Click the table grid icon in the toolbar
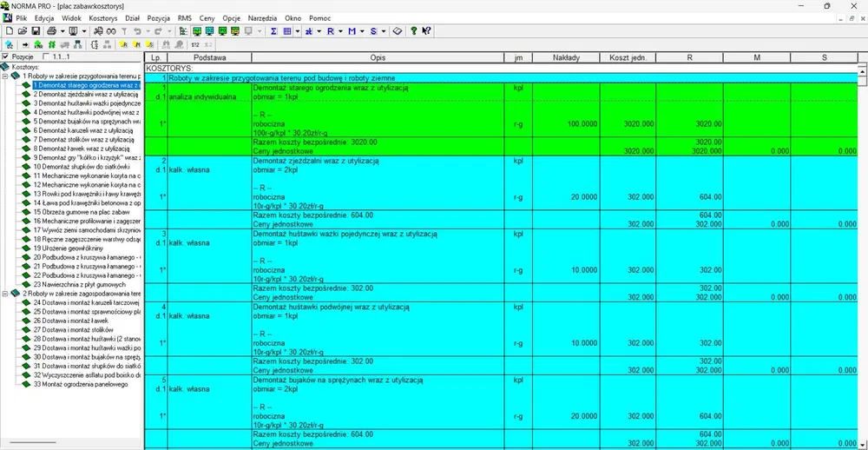 click(x=287, y=31)
